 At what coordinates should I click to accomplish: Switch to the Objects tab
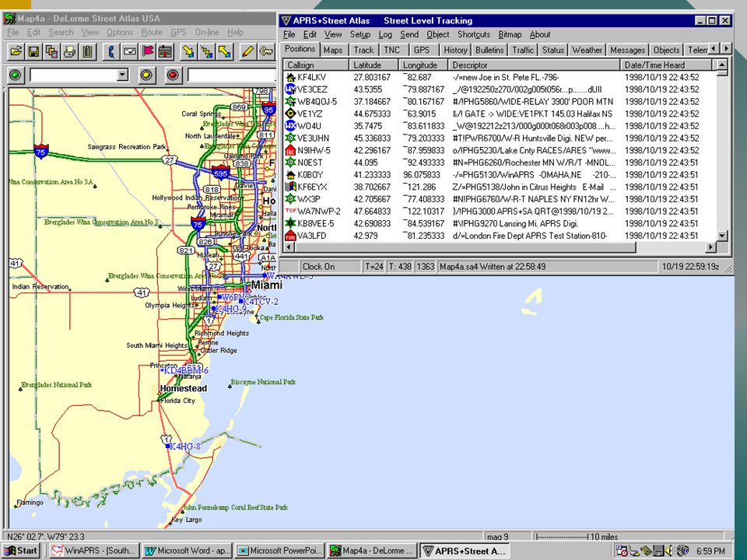(666, 50)
